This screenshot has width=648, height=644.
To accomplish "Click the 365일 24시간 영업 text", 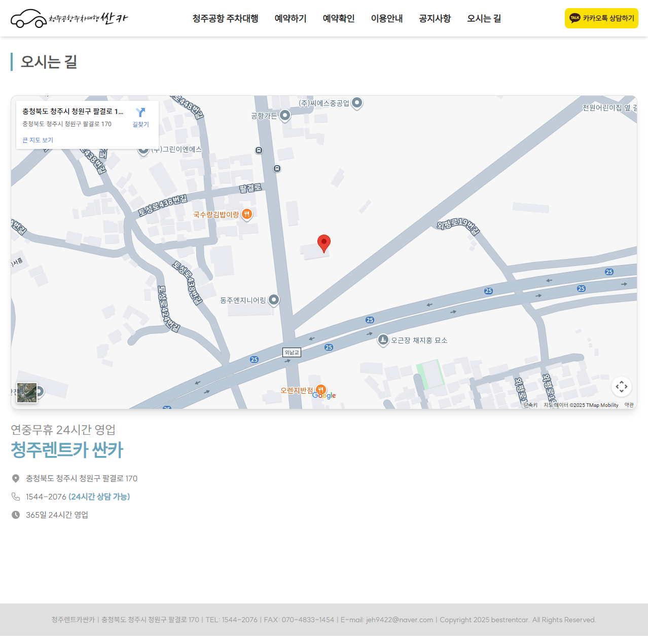I will (x=57, y=515).
